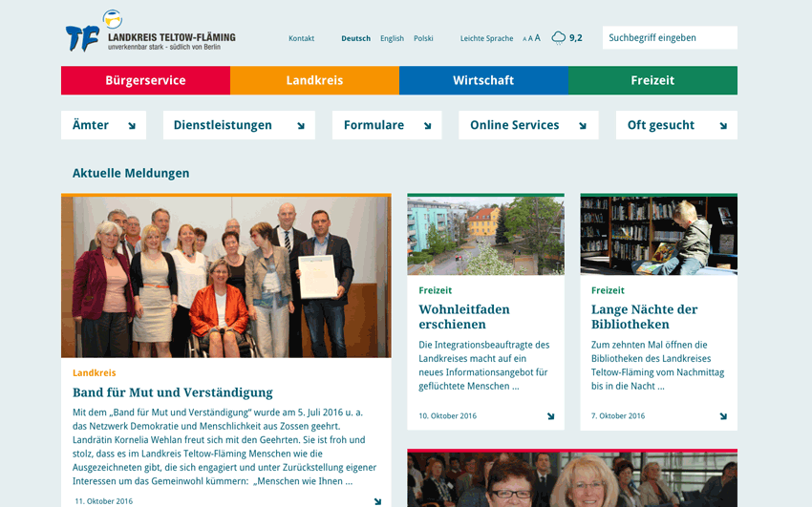Image resolution: width=812 pixels, height=507 pixels.
Task: Select the smallest font size A
Action: (x=524, y=39)
